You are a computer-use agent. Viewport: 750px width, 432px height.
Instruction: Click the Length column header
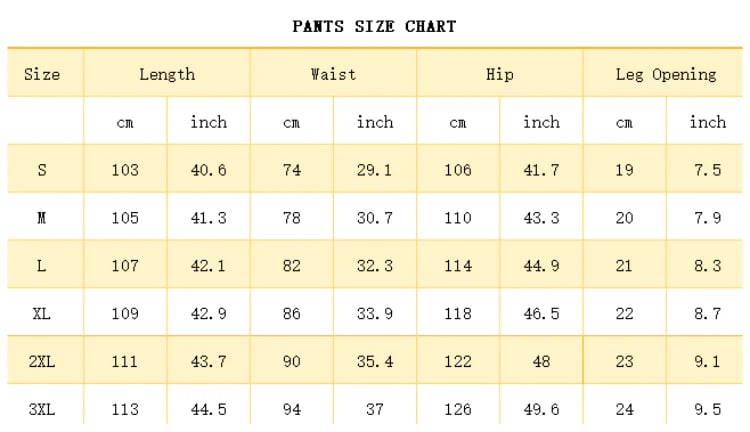pyautogui.click(x=167, y=74)
